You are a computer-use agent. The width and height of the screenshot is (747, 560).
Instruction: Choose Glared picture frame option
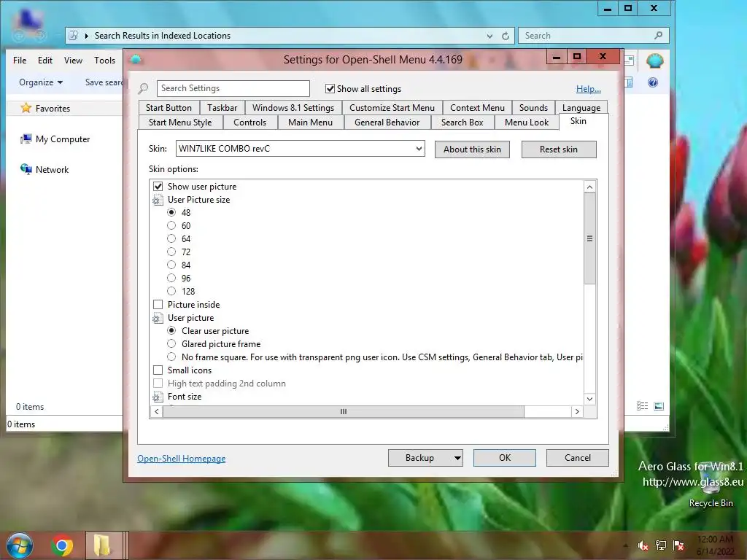coord(171,344)
